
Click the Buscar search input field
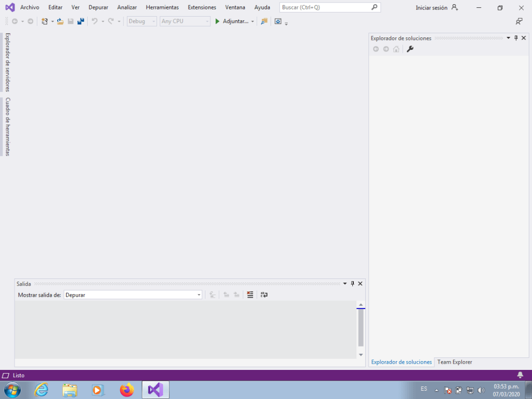tap(325, 7)
